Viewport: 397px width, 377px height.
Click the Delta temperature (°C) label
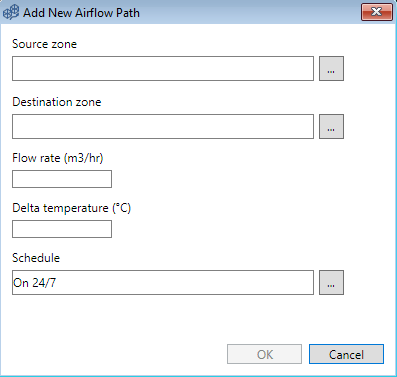click(x=72, y=208)
